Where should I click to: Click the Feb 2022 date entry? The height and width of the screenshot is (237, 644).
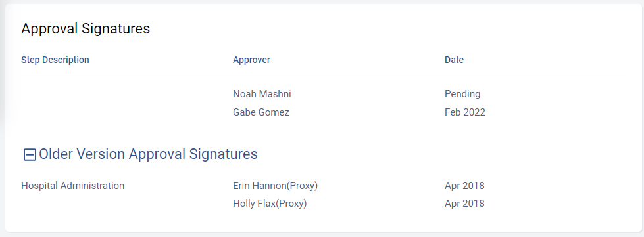pos(464,112)
